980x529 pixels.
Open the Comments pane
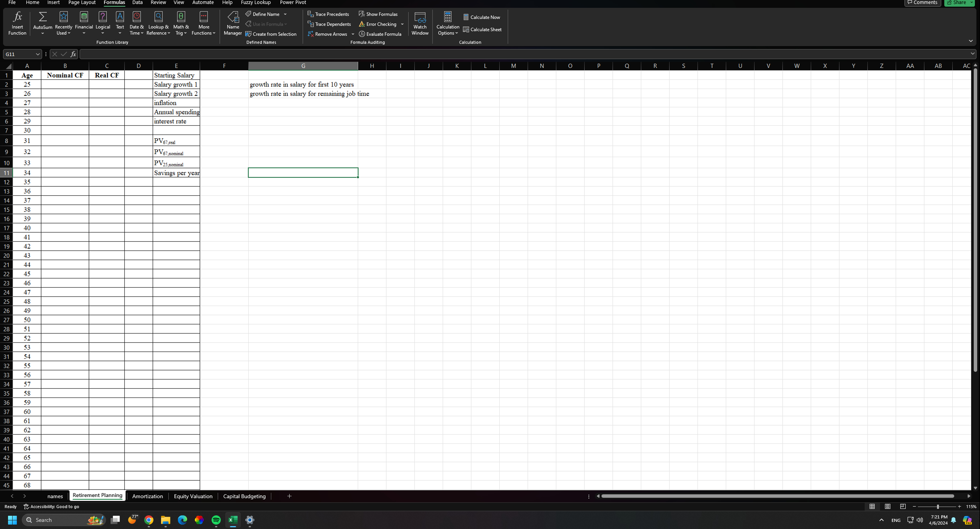pos(923,3)
